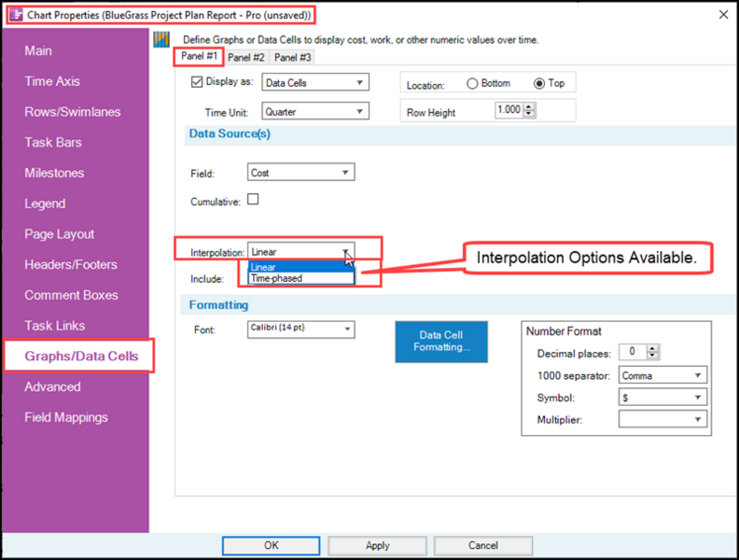This screenshot has width=739, height=560.
Task: Collapse the Interpolation dropdown arrow
Action: tap(346, 251)
